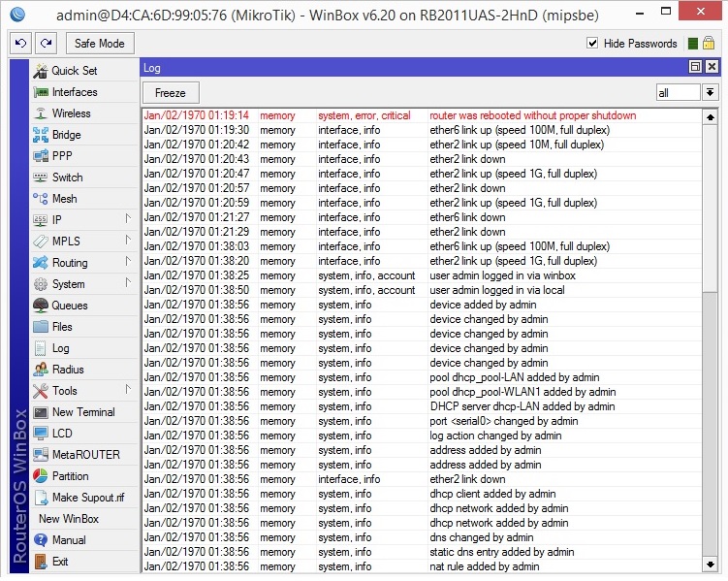Toggle Safe Mode button

(x=100, y=44)
